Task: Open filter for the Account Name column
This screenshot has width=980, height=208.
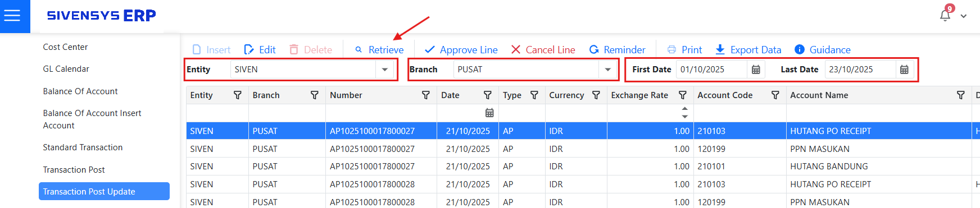Action: 961,95
